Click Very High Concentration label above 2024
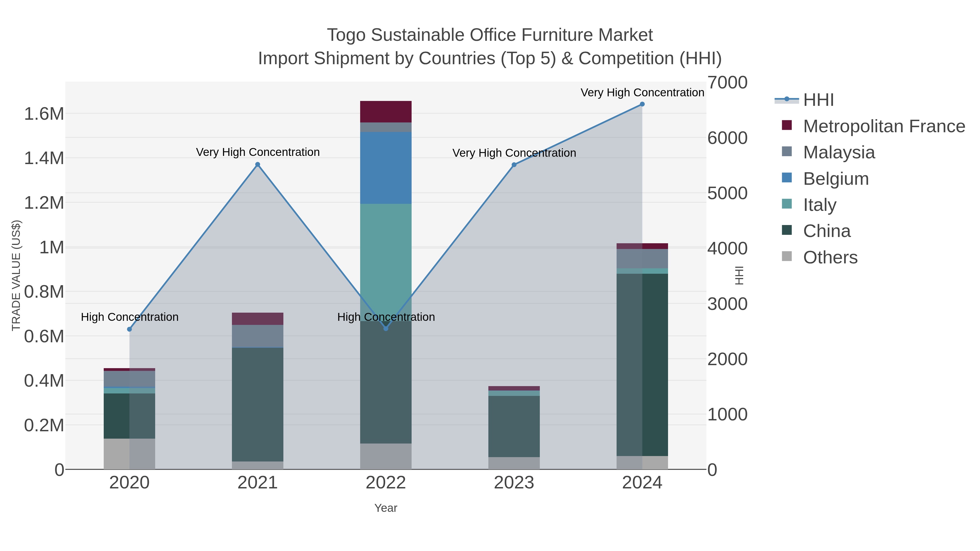 point(642,93)
